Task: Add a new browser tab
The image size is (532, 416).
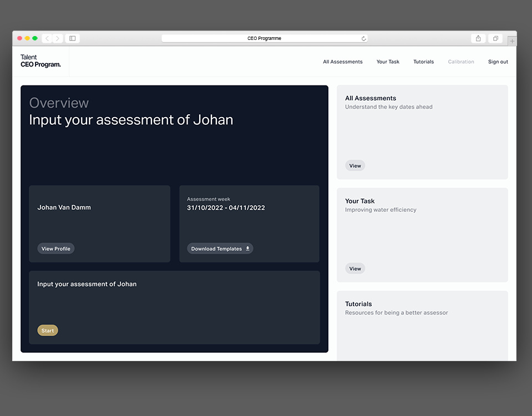Action: pos(512,41)
